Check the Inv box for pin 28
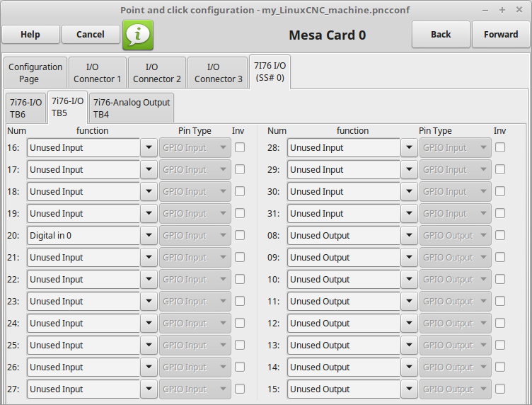532x405 pixels. [500, 147]
